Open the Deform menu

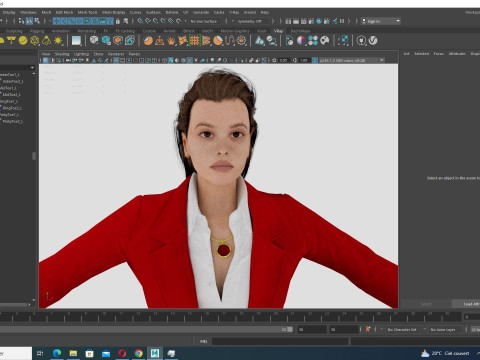click(x=172, y=12)
